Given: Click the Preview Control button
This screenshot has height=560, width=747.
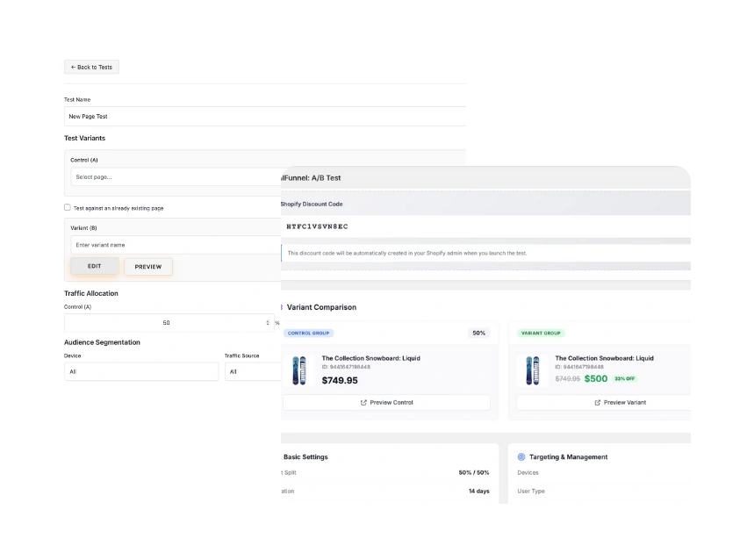Looking at the screenshot, I should tap(386, 403).
